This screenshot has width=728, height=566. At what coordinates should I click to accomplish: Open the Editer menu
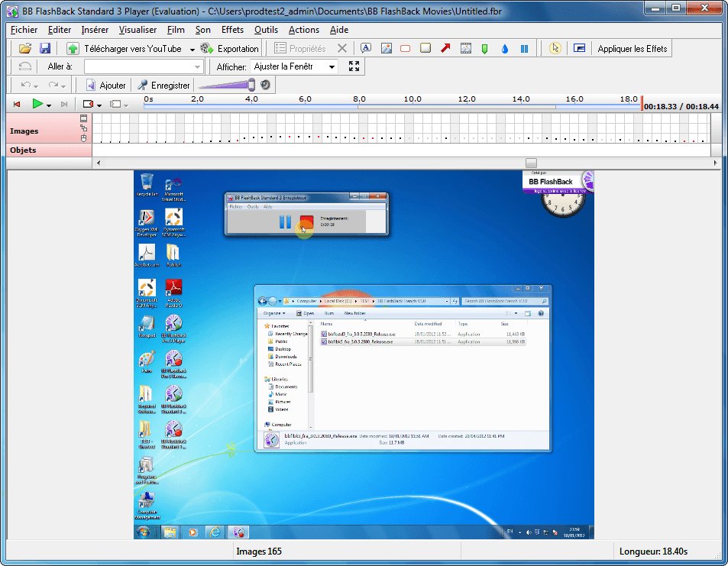pos(60,30)
